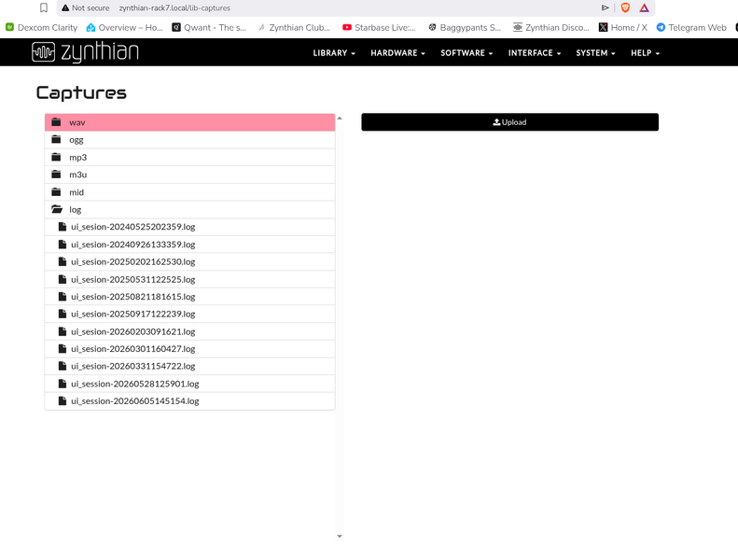This screenshot has height=560, width=738.
Task: Select the m3u folder name
Action: [x=77, y=175]
